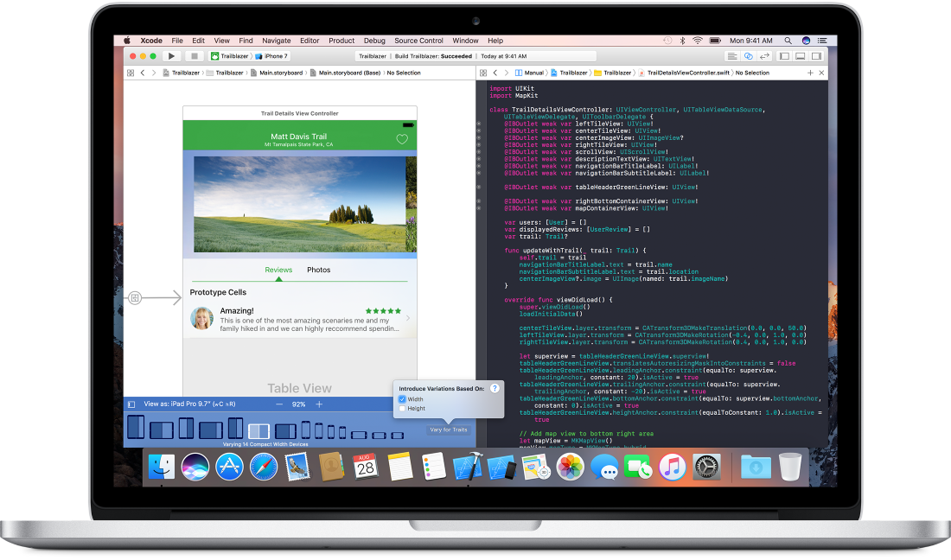Click View as: iPad Pro 9.7" label
951x560 pixels.
pyautogui.click(x=189, y=404)
